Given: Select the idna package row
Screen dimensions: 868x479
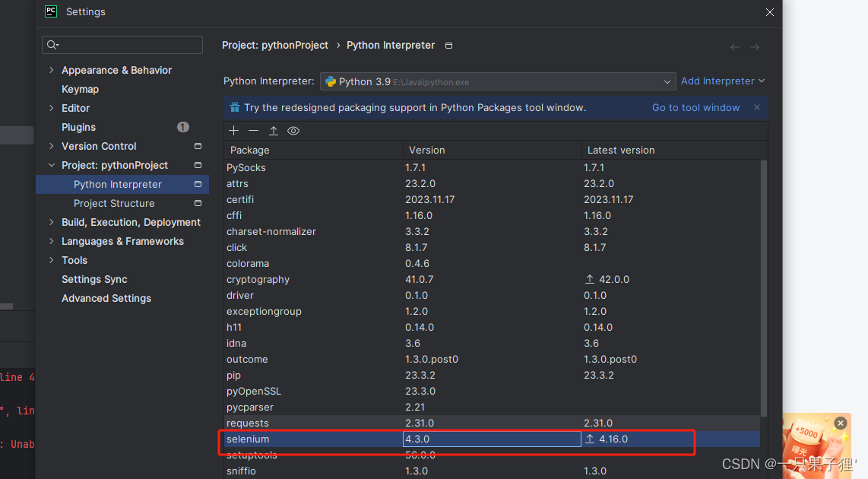Looking at the screenshot, I should point(492,344).
